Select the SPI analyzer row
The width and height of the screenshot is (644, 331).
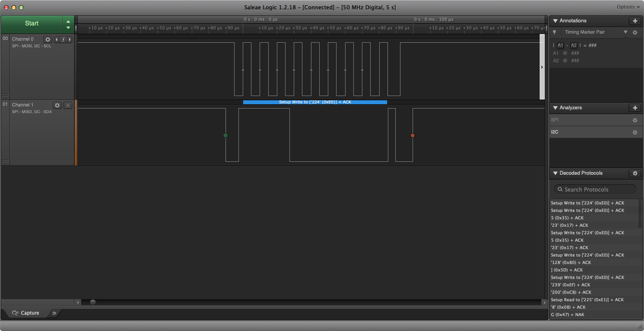pos(596,120)
